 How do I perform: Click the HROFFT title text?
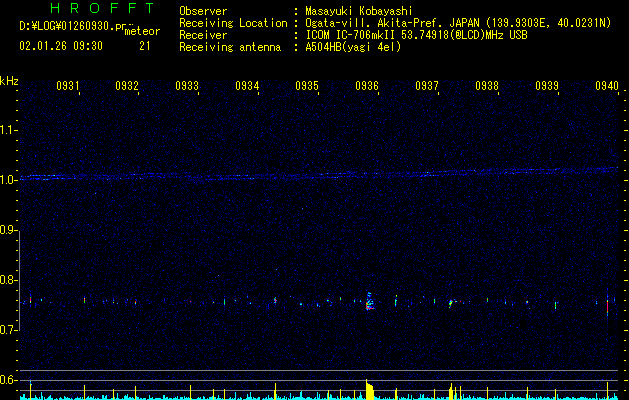(102, 8)
